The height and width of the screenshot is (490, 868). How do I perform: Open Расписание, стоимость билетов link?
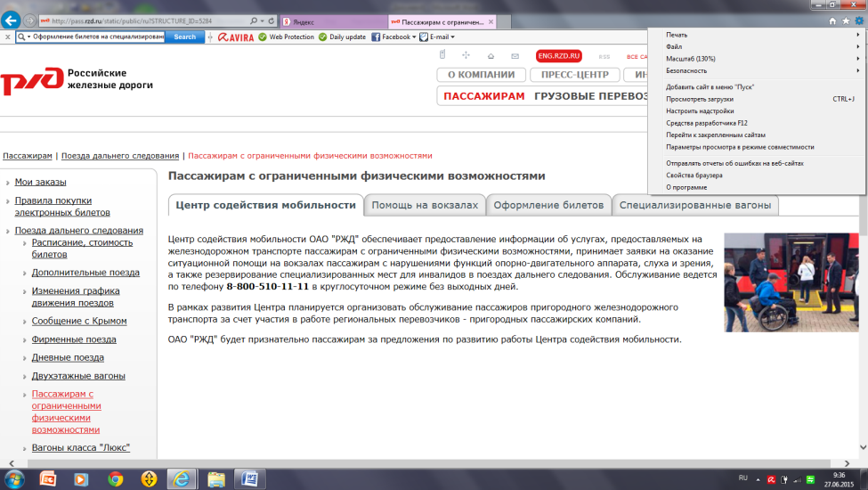tap(82, 248)
